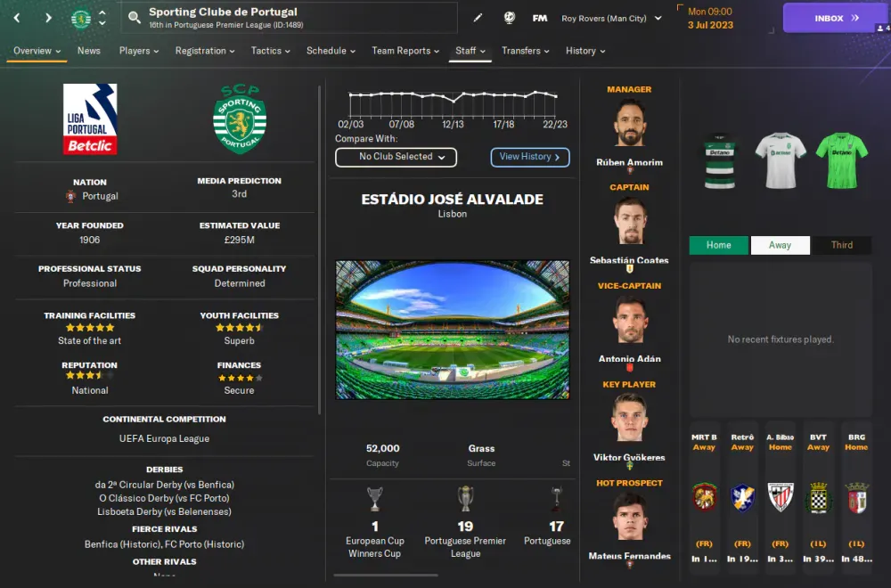The width and height of the screenshot is (891, 588).
Task: Open the Staff menu
Action: [x=470, y=51]
